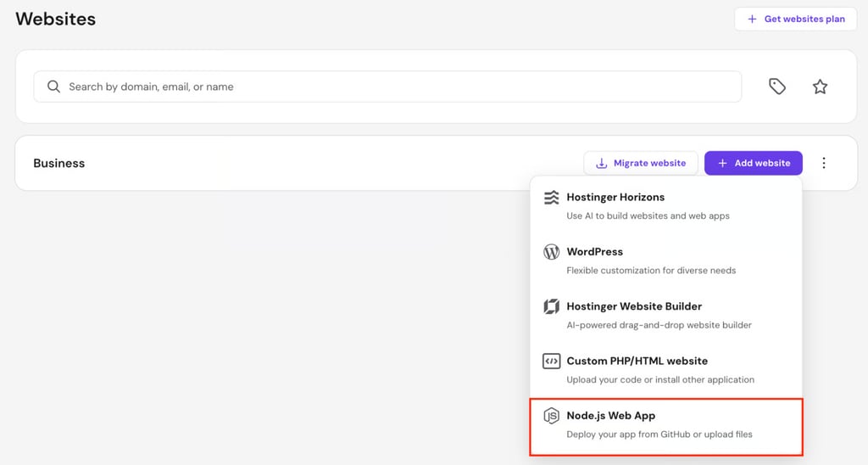Click the Hostinger Website Builder icon
The width and height of the screenshot is (868, 465).
click(551, 306)
